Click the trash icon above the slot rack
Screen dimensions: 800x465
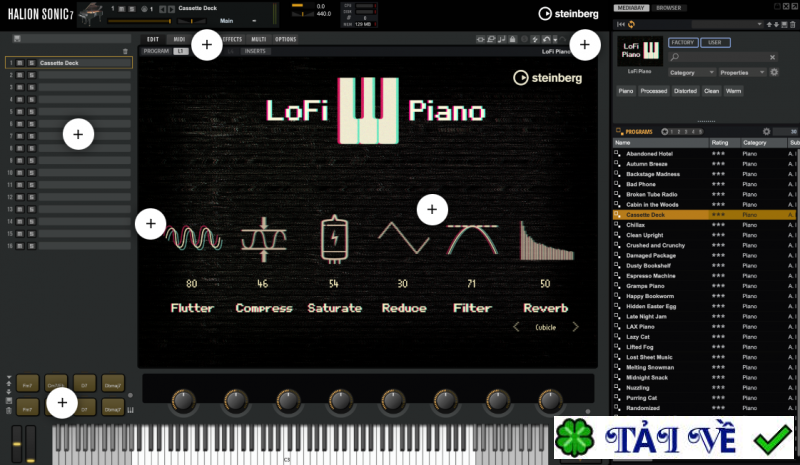click(x=126, y=51)
